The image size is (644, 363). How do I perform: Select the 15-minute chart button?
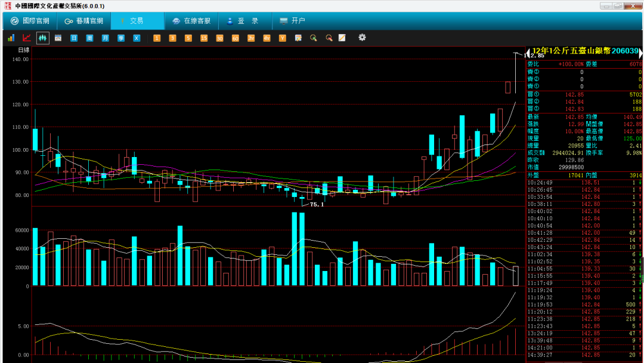tap(204, 38)
